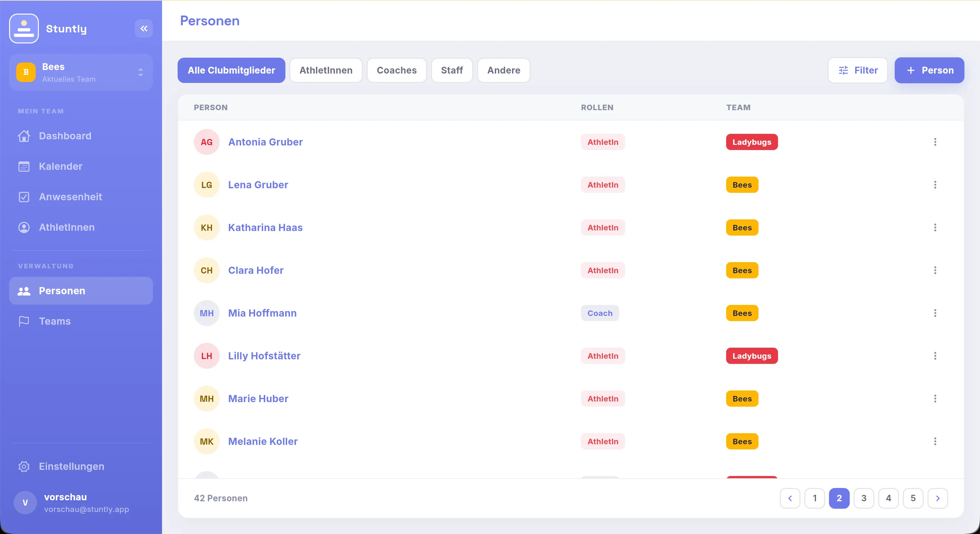Open row menu for Lena Gruber
Image resolution: width=980 pixels, height=534 pixels.
coord(935,185)
